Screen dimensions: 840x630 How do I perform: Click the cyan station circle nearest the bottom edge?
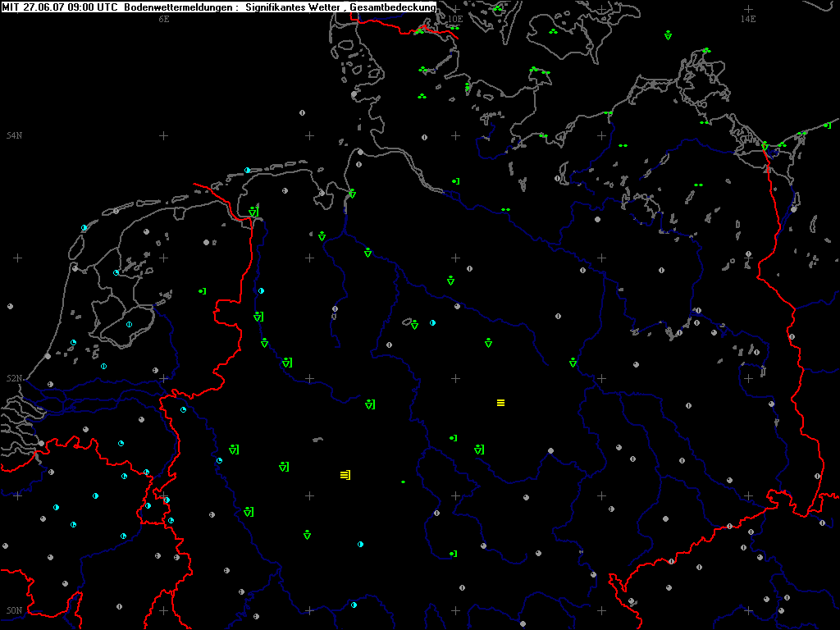354,605
